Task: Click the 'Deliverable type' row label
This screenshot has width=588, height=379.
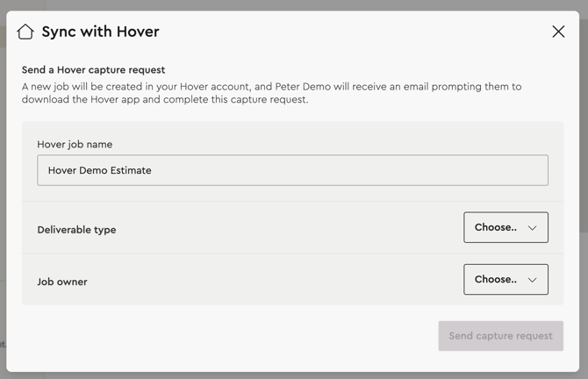Action: [x=76, y=230]
